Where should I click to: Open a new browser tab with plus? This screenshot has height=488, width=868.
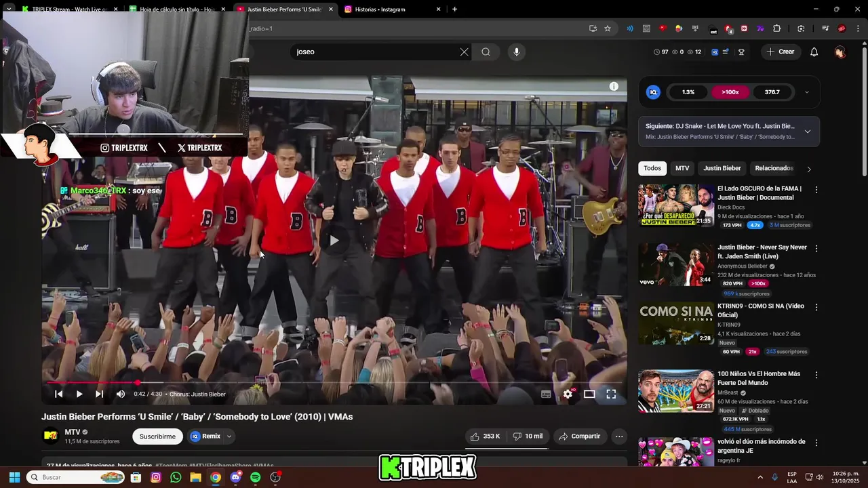click(x=454, y=9)
